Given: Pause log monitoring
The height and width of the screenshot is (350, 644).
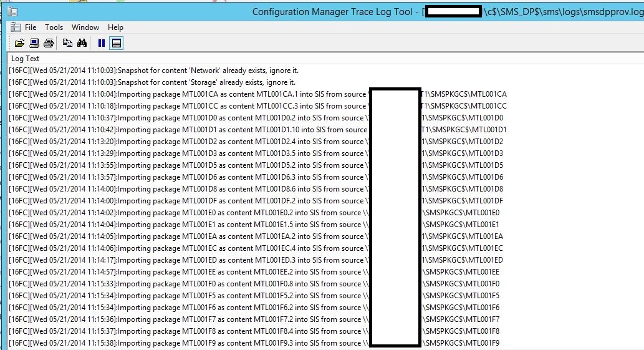Looking at the screenshot, I should click(102, 43).
